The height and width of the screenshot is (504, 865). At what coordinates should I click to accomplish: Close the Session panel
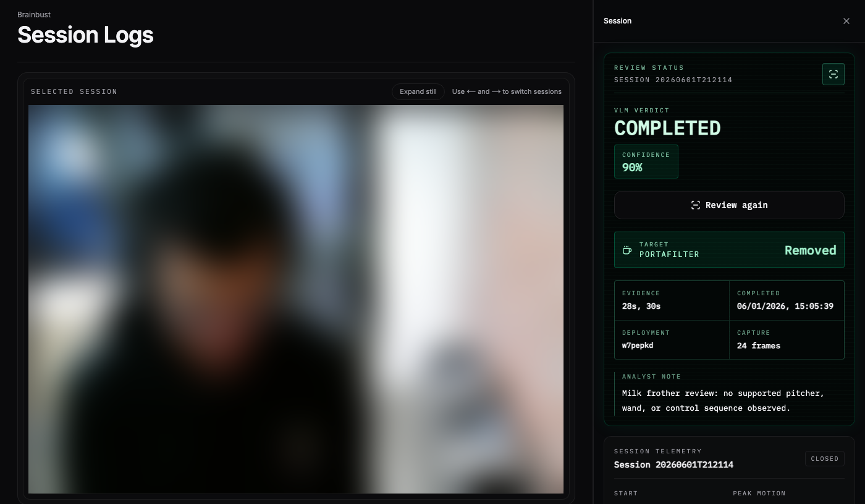point(846,21)
